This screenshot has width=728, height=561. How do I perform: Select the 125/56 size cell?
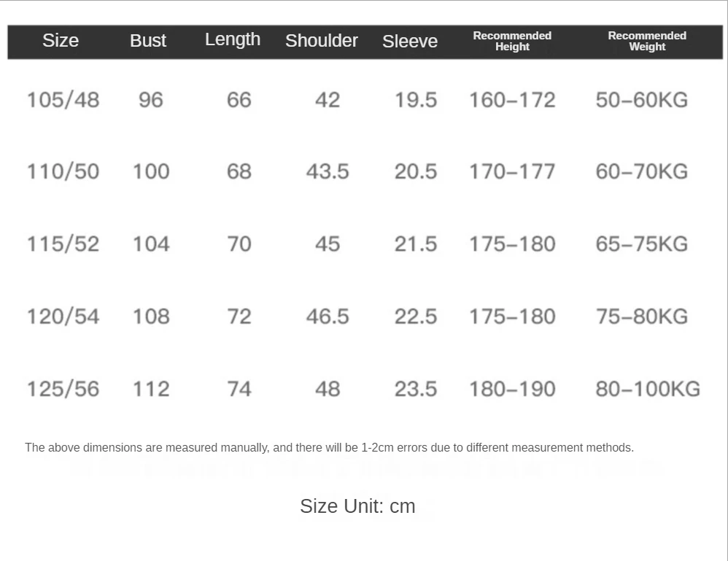tap(63, 389)
